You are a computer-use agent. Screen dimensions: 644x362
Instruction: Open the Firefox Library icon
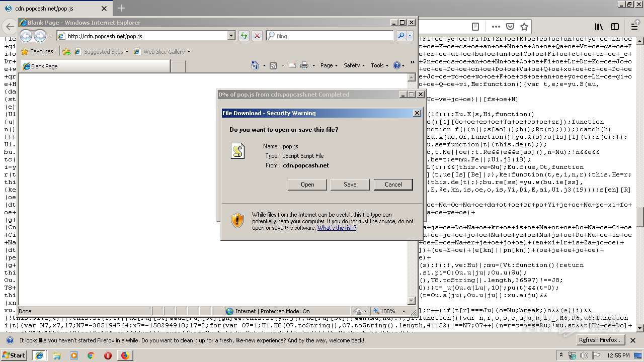click(599, 27)
